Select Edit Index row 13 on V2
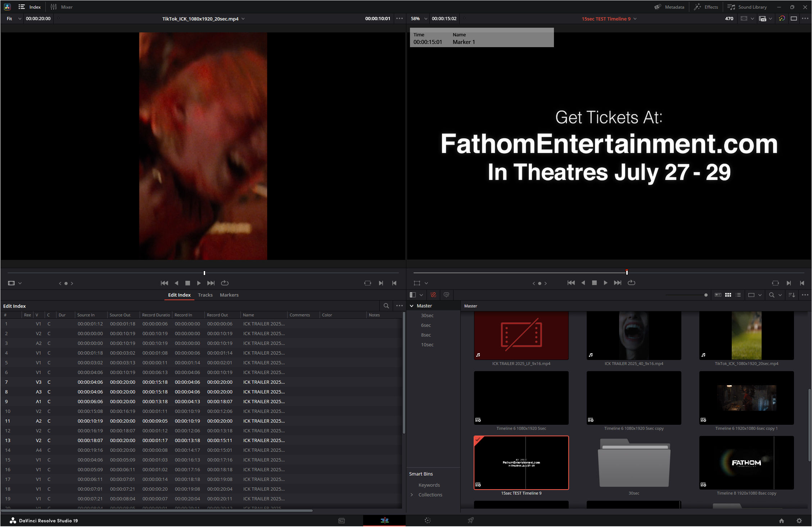This screenshot has height=527, width=812. point(201,440)
